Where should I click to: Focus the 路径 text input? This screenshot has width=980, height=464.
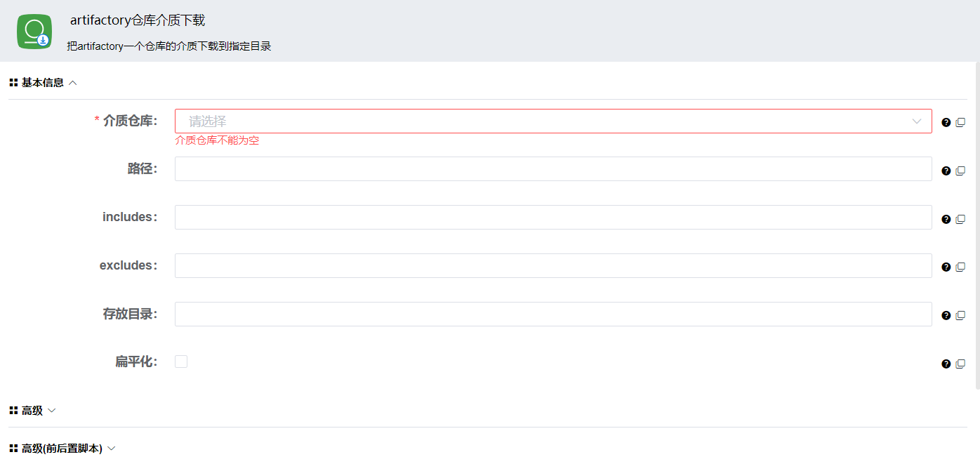tap(552, 169)
